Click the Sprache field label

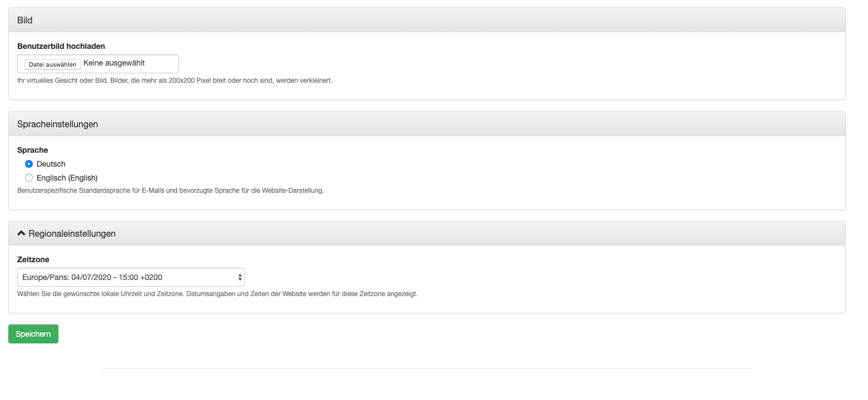(x=33, y=150)
